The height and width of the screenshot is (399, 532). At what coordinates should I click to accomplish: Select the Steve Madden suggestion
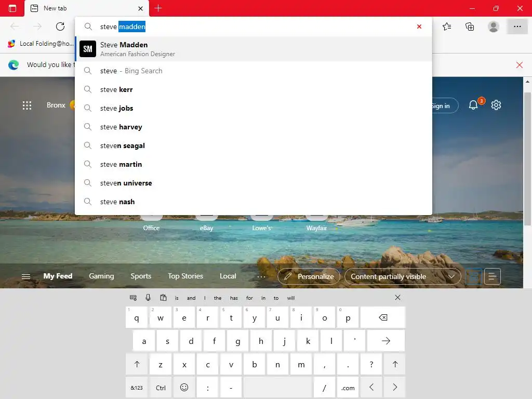pos(254,49)
